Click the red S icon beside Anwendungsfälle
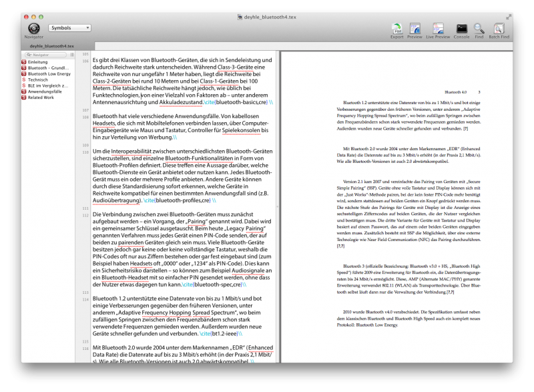Viewport: 534px width, 392px height. click(x=24, y=91)
